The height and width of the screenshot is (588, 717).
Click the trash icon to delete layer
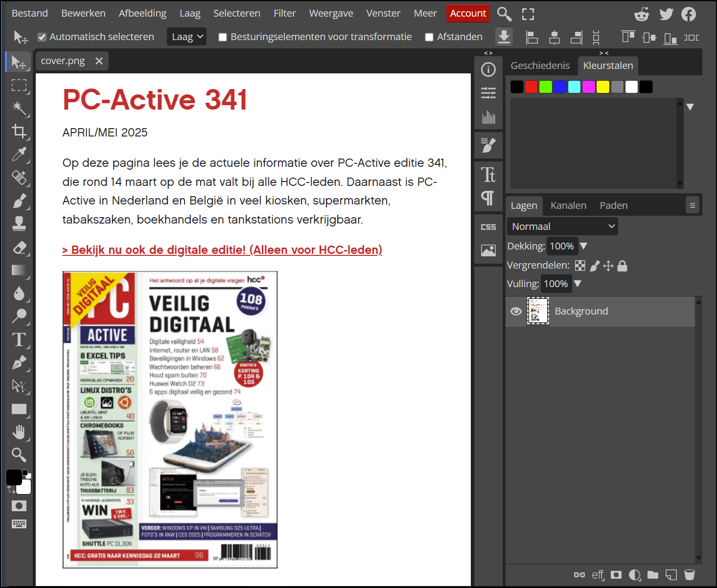(689, 575)
